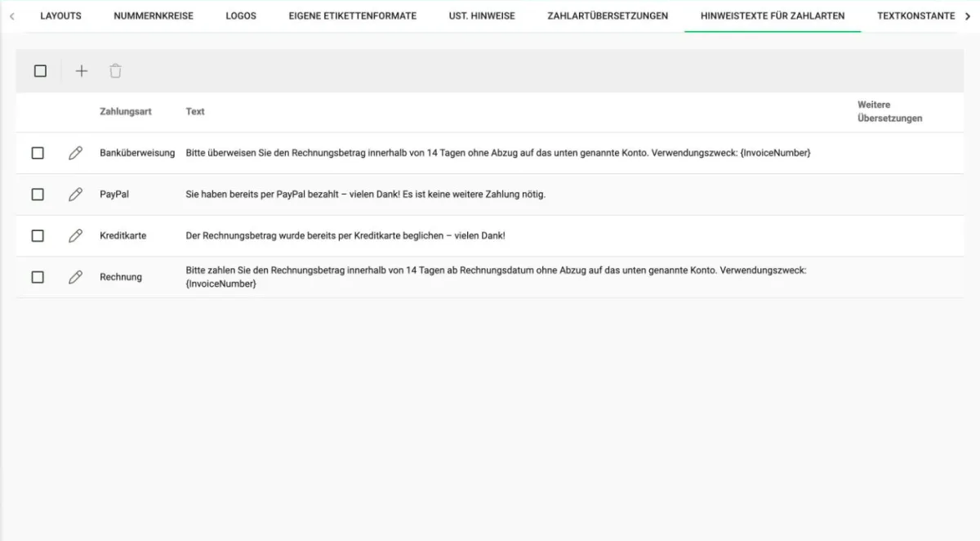The image size is (980, 541).
Task: Click the Text column header
Action: 195,111
